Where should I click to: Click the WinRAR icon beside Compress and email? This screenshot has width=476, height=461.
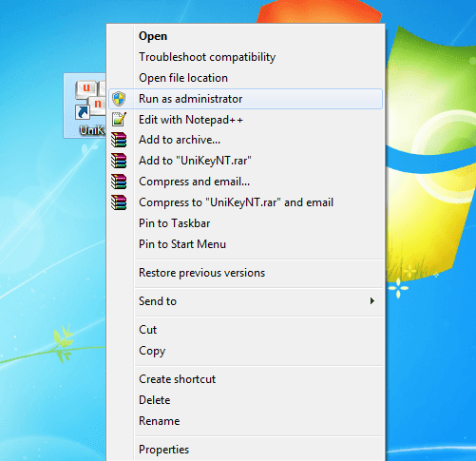pos(119,182)
